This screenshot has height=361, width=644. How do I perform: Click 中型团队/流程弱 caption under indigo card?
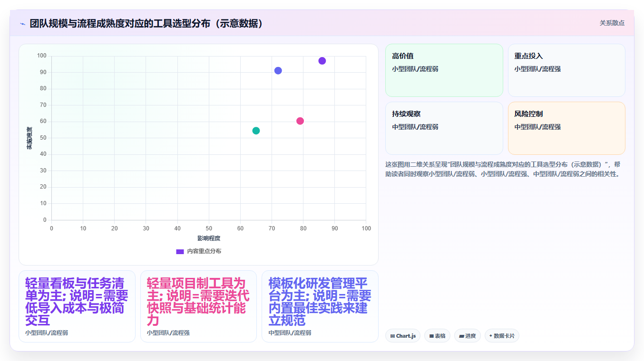coord(290,333)
